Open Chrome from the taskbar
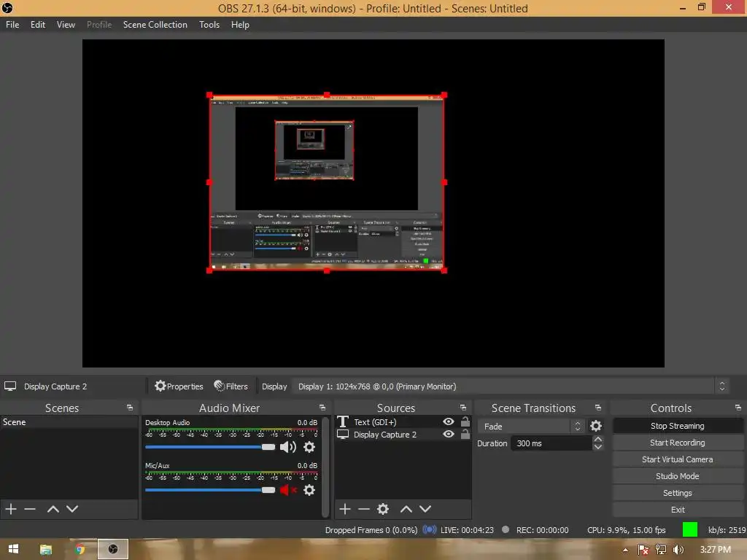Screen dimensions: 747x560 click(x=80, y=550)
